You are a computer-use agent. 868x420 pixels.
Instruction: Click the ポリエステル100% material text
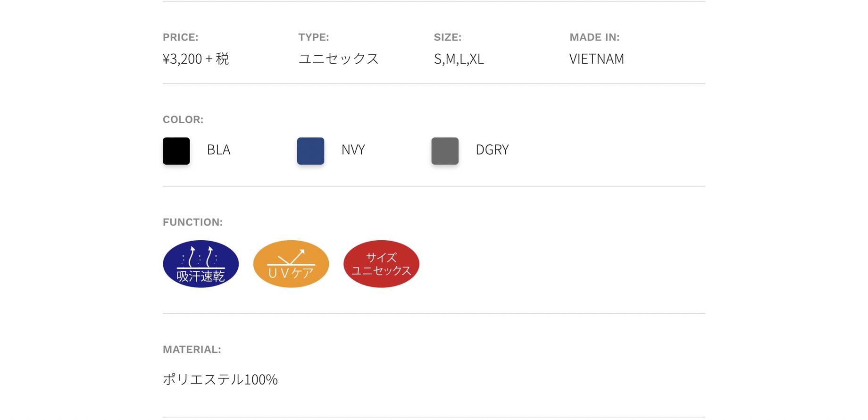pyautogui.click(x=220, y=379)
